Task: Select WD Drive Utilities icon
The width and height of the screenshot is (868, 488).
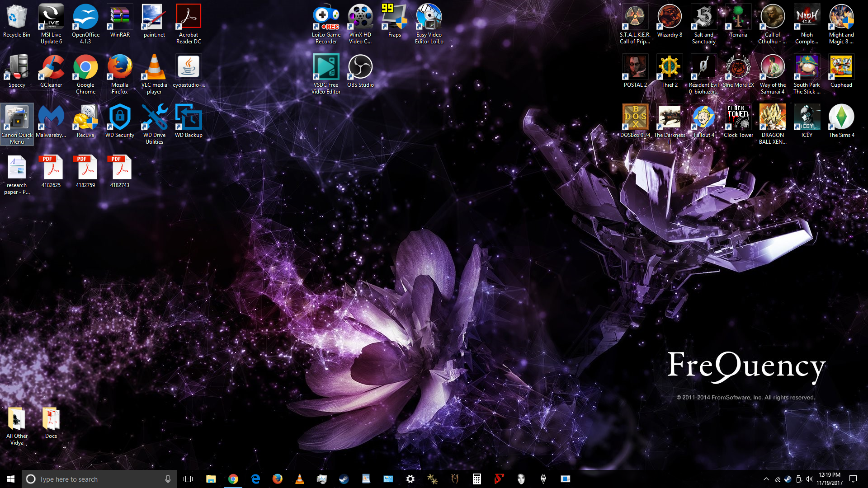Action: 154,125
